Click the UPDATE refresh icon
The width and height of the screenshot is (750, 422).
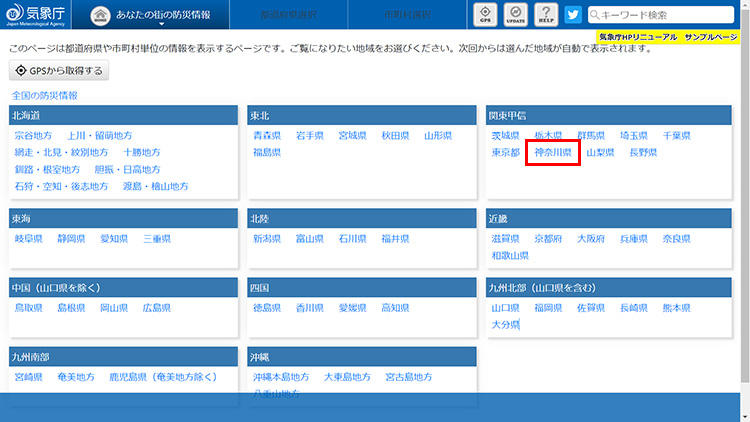[515, 15]
